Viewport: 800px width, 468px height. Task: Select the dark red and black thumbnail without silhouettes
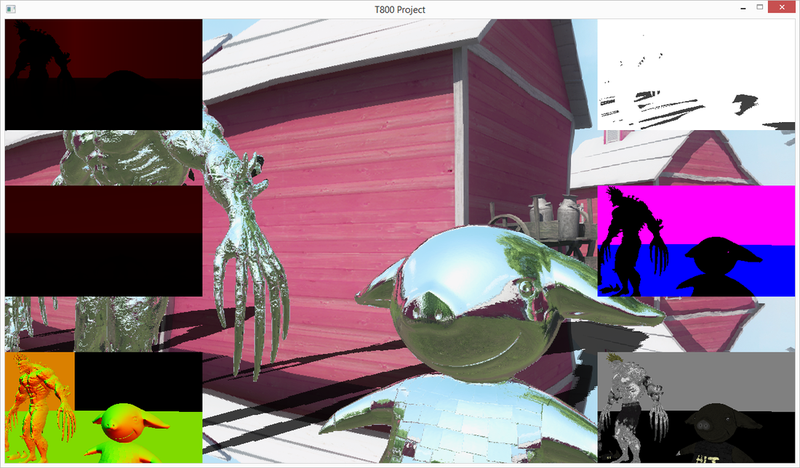pos(104,241)
